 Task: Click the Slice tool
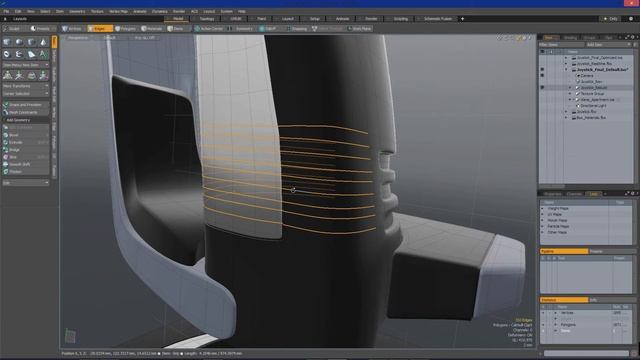(x=25, y=157)
